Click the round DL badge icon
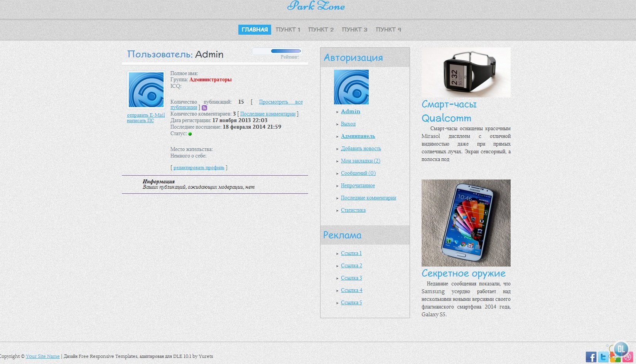636x364 pixels. pyautogui.click(x=621, y=349)
